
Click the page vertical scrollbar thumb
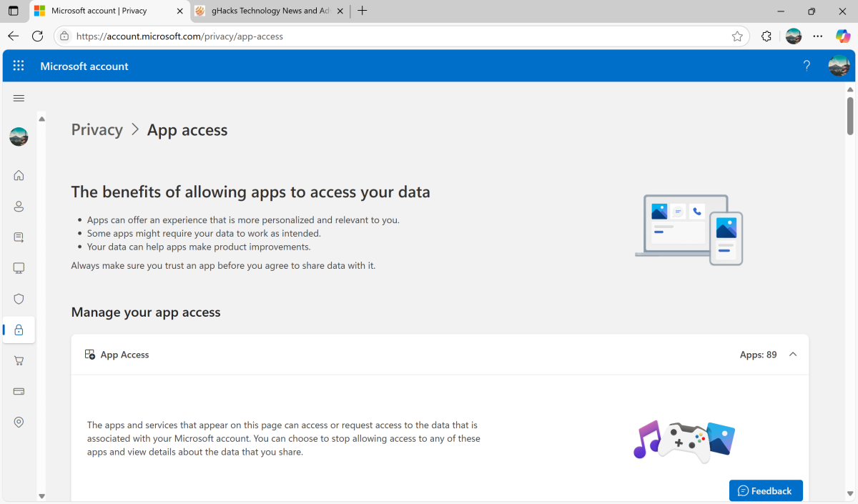850,116
